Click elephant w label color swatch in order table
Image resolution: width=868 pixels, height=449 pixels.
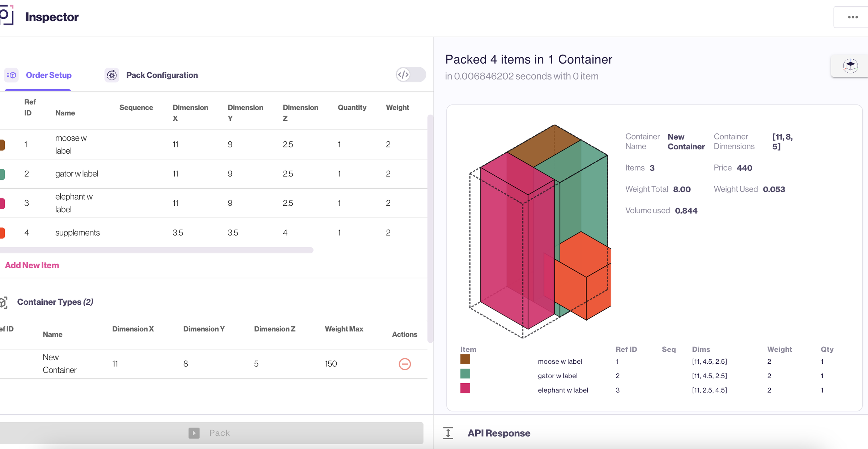(2, 203)
